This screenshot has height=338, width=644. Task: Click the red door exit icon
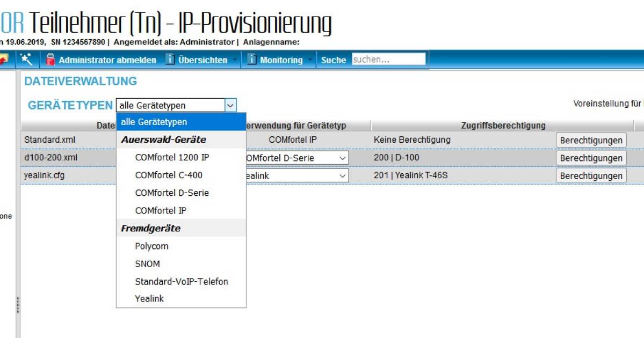coord(3,59)
